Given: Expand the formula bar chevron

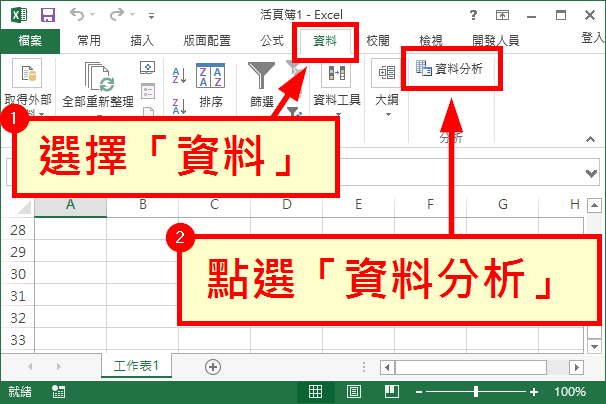Looking at the screenshot, I should point(591,173).
